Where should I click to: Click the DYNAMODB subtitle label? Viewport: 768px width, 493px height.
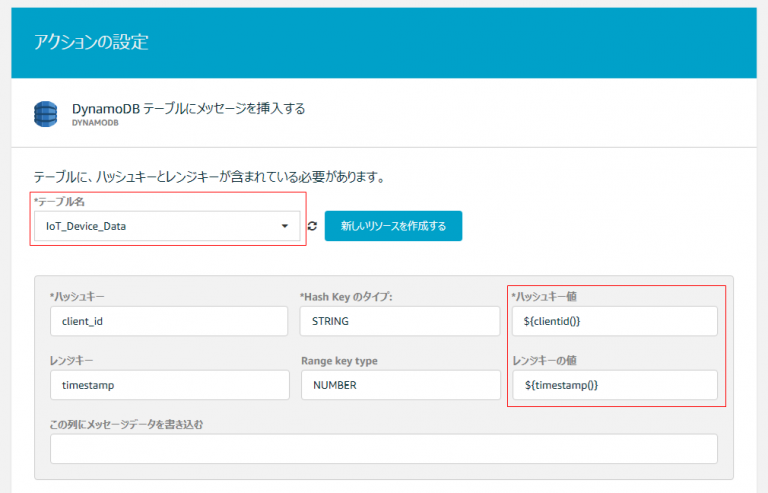click(95, 123)
